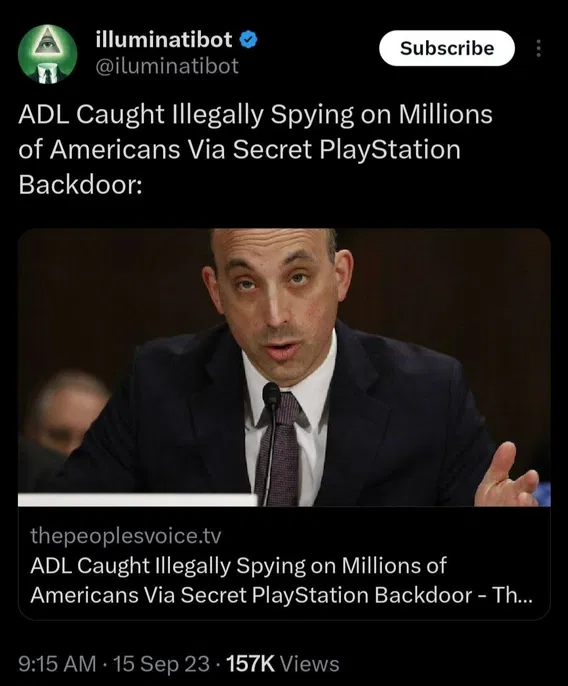Click 'of Americans Via Secret PlayStation' tweet line
This screenshot has height=686, width=568.
point(239,150)
